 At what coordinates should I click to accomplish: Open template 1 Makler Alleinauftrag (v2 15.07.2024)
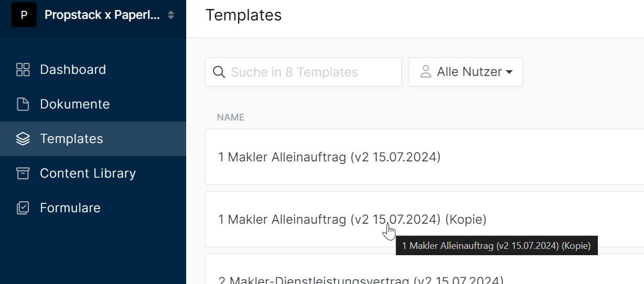pos(424,157)
